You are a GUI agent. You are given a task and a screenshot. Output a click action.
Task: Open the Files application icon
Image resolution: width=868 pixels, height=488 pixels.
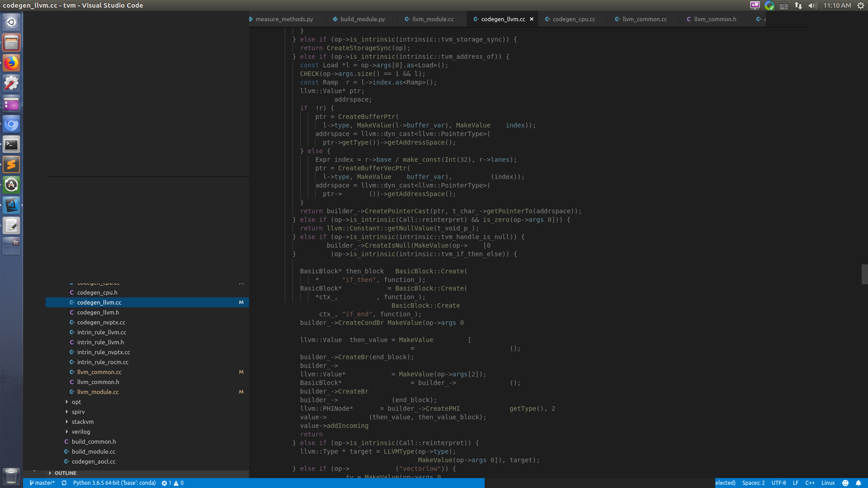(11, 42)
